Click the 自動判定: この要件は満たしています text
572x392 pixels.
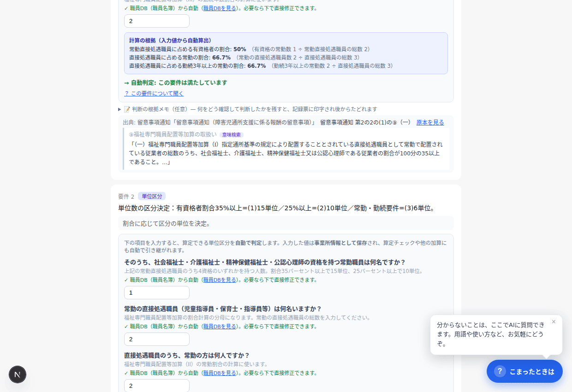[176, 83]
